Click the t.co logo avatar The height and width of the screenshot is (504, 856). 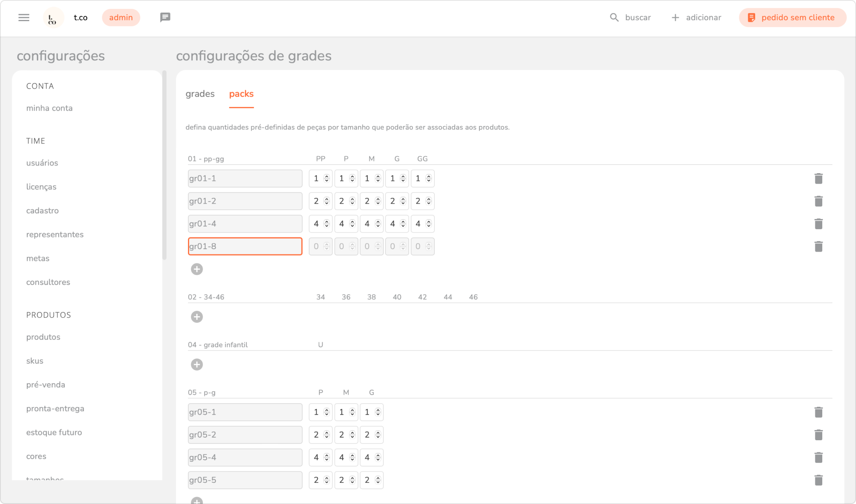point(53,17)
